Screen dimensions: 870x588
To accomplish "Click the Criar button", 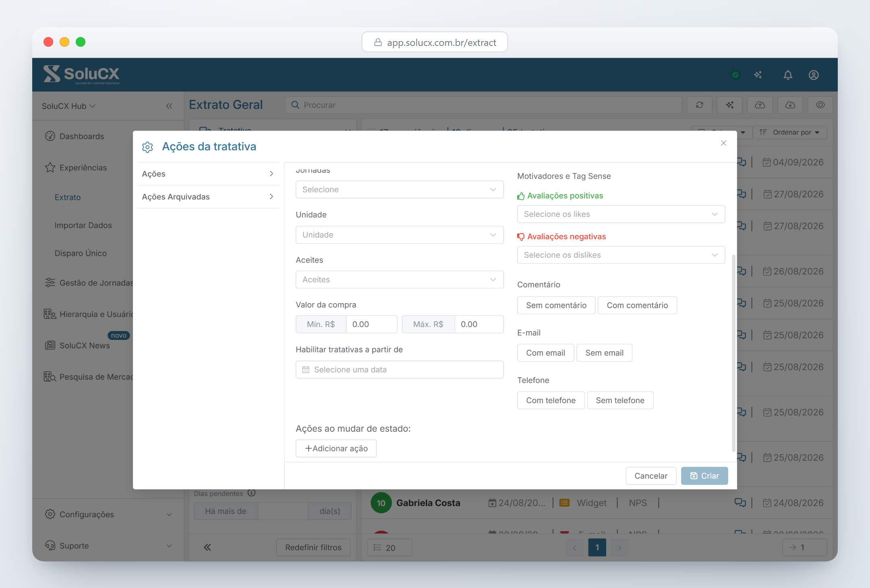I will (704, 476).
